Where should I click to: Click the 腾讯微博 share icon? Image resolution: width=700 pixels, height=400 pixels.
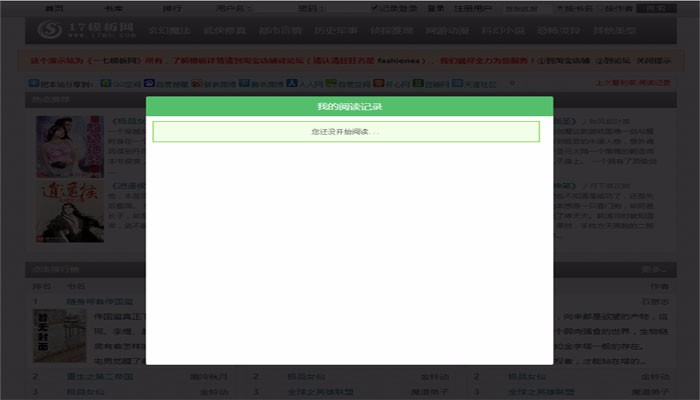coord(244,83)
